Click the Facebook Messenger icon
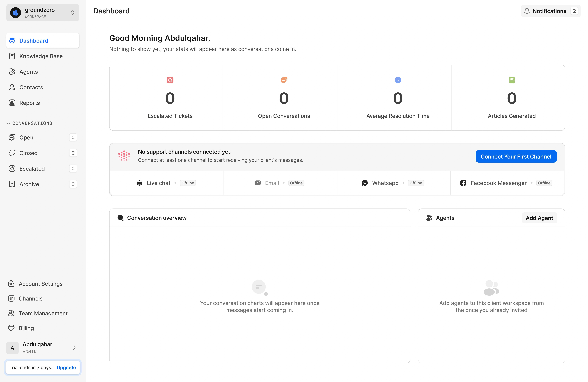Screen dimensions: 588x382 pyautogui.click(x=463, y=183)
